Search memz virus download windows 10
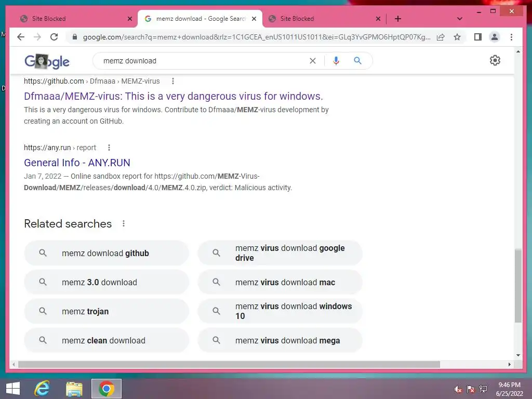 tap(280, 312)
